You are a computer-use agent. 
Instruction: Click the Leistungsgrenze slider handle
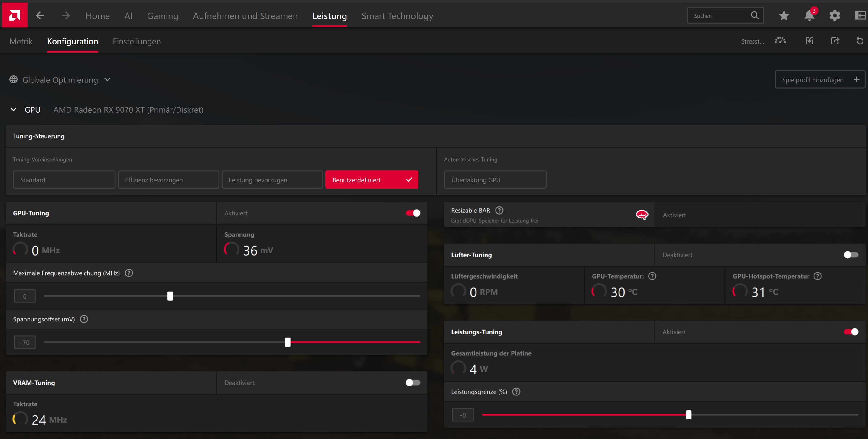click(688, 415)
